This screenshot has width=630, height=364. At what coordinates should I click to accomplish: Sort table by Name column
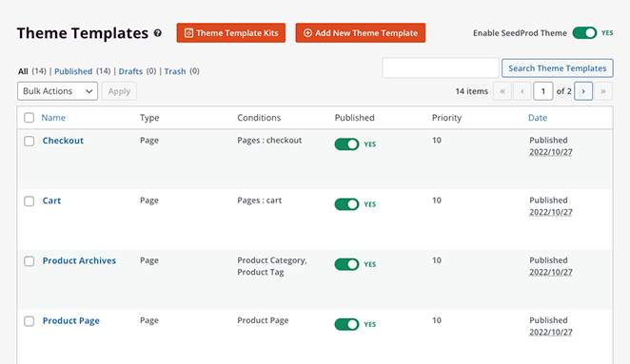click(53, 118)
